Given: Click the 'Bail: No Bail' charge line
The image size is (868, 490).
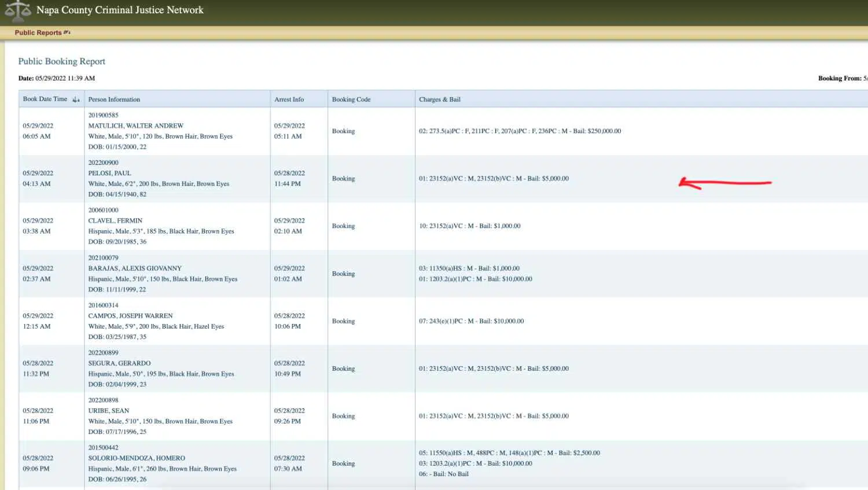Looking at the screenshot, I should click(444, 474).
